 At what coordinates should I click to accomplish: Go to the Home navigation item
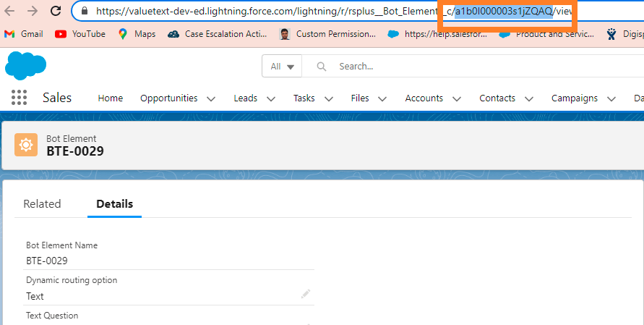110,98
